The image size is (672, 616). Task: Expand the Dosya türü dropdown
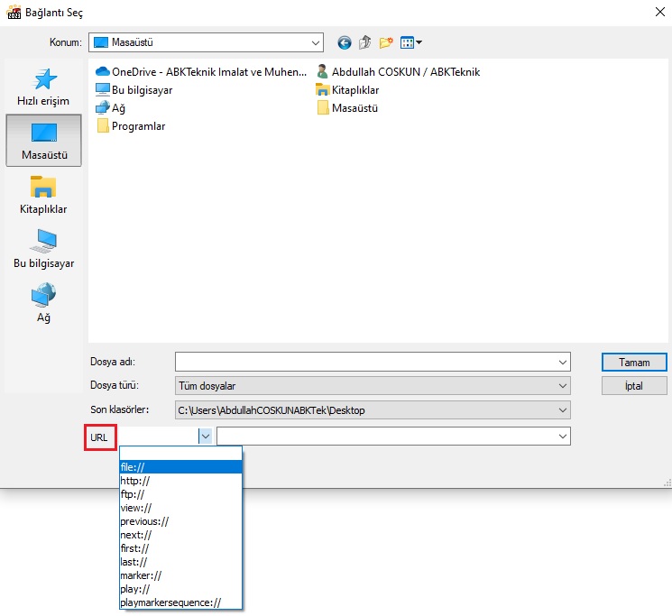pos(563,386)
